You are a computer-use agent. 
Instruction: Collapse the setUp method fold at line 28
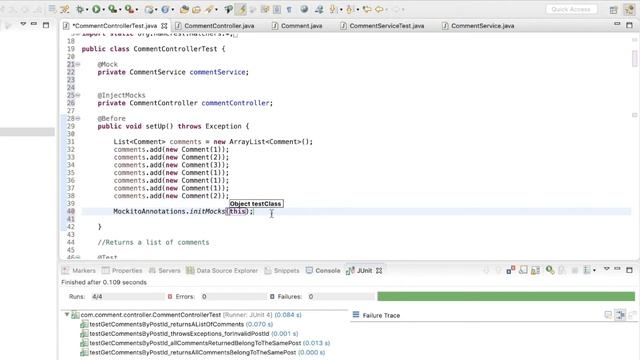pyautogui.click(x=78, y=118)
